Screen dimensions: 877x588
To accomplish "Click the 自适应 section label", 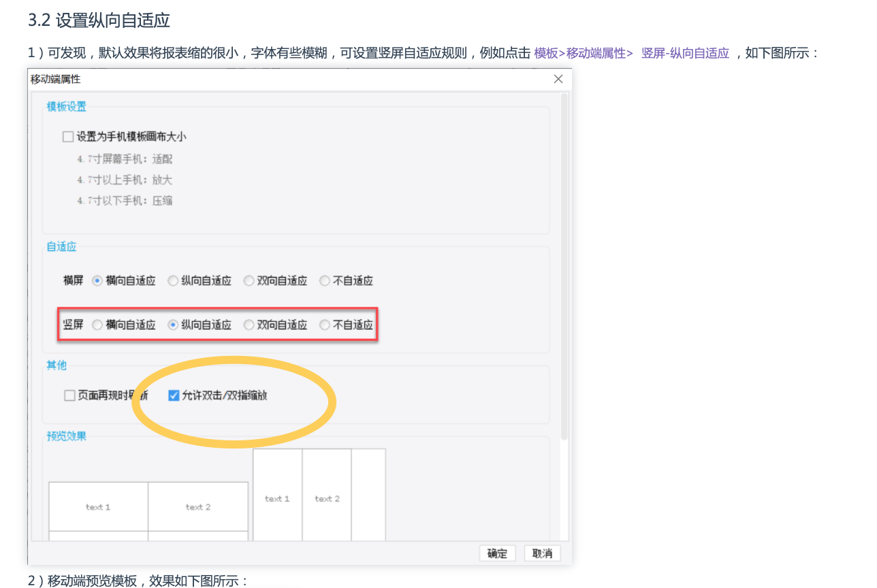I will tap(61, 246).
